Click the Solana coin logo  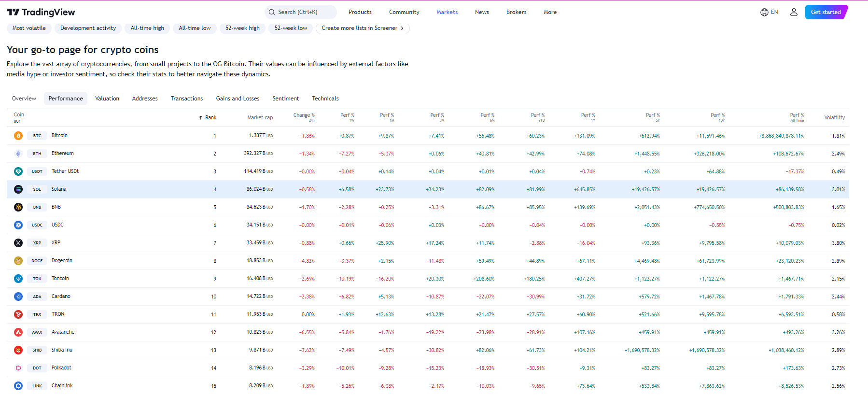point(18,189)
